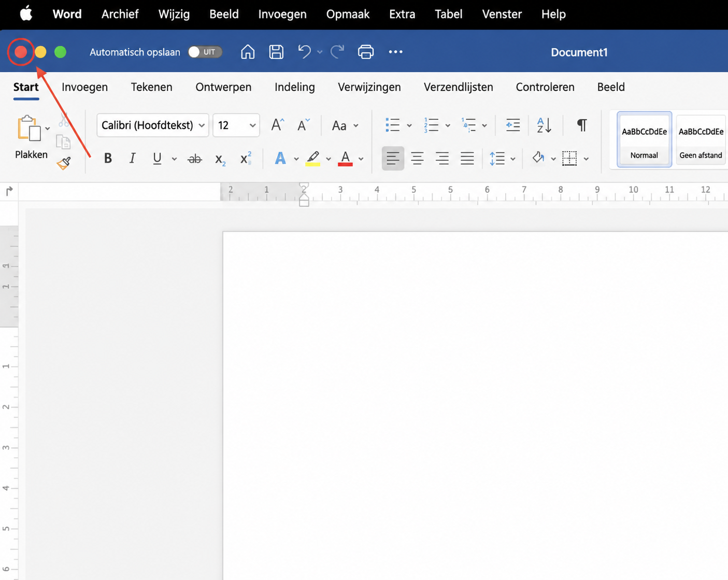
Task: Cut selection with the scissors icon
Action: (63, 120)
